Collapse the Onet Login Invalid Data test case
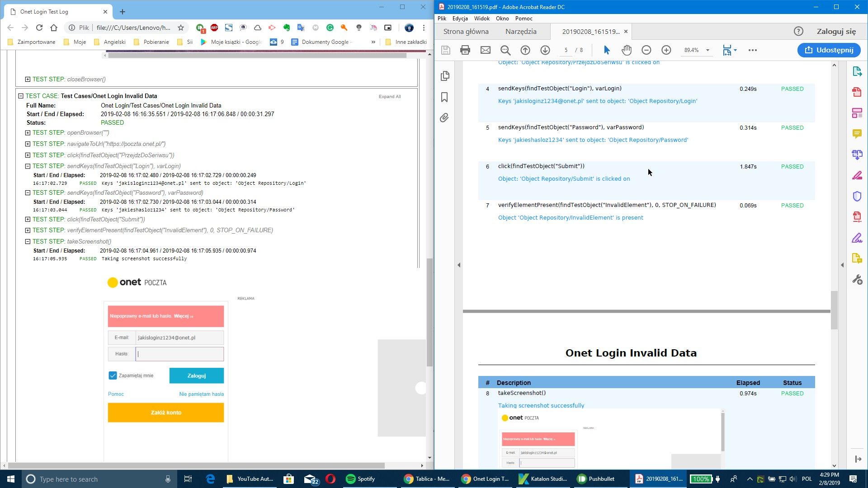 (21, 96)
